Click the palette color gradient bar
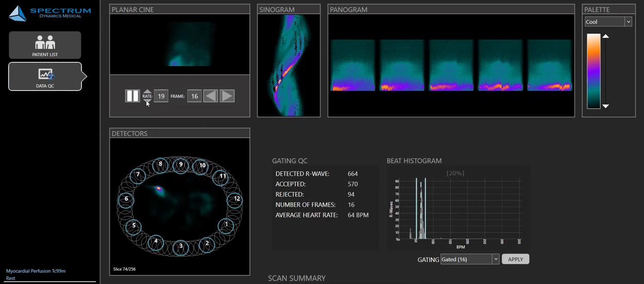The image size is (644, 284). click(x=593, y=71)
